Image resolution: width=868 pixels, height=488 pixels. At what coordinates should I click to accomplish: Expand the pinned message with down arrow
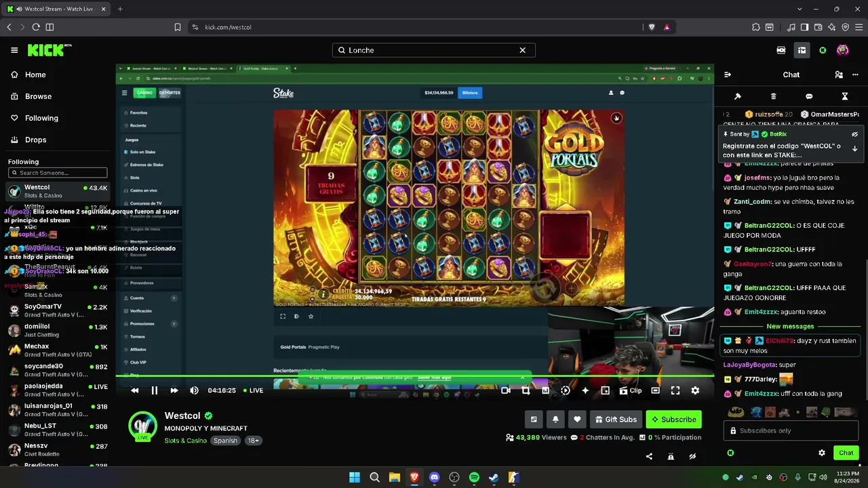[854, 148]
